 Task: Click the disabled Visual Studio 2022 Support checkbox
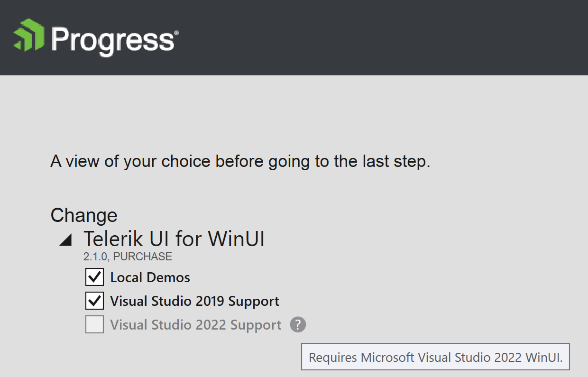95,325
